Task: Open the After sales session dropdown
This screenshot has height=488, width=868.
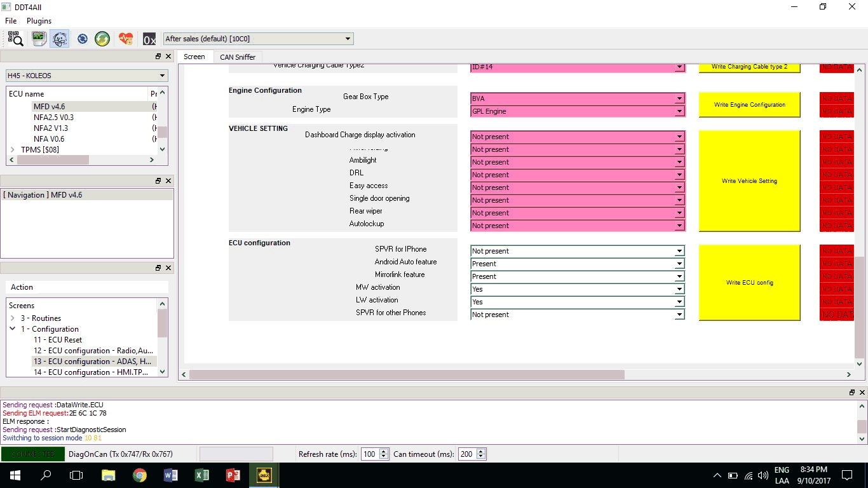Action: (x=258, y=39)
